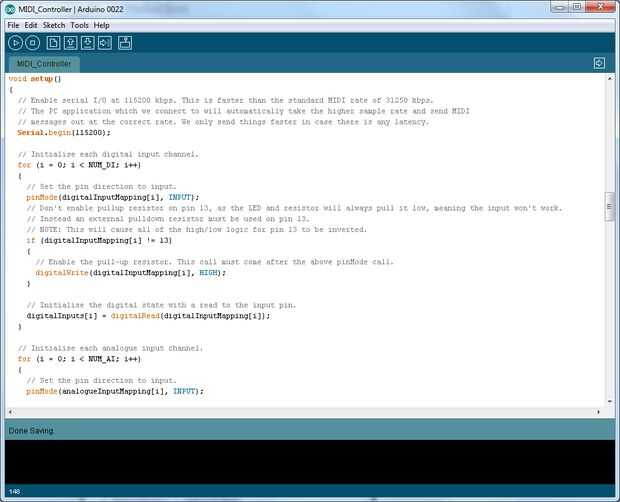
Task: Click 'if (digitalInputMapping[i] != 13)' line
Action: click(x=99, y=240)
